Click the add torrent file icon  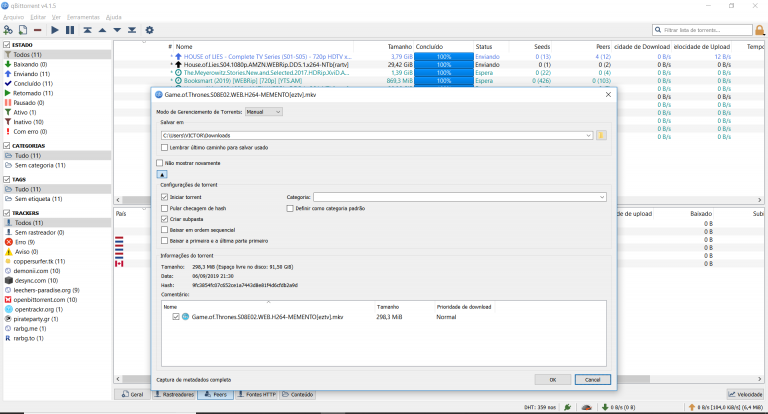click(23, 30)
